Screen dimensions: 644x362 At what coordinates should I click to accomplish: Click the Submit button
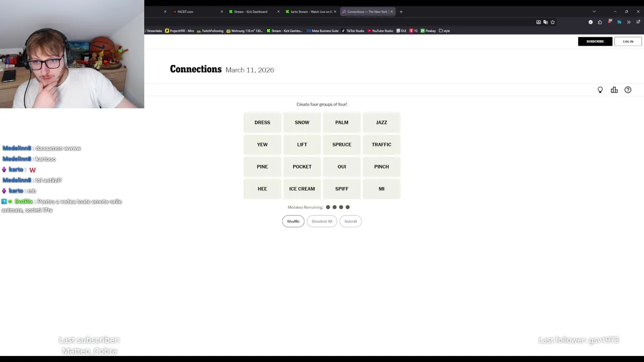click(351, 221)
